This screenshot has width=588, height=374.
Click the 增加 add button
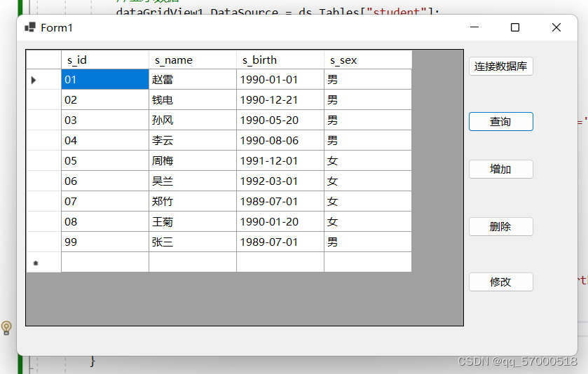point(500,169)
